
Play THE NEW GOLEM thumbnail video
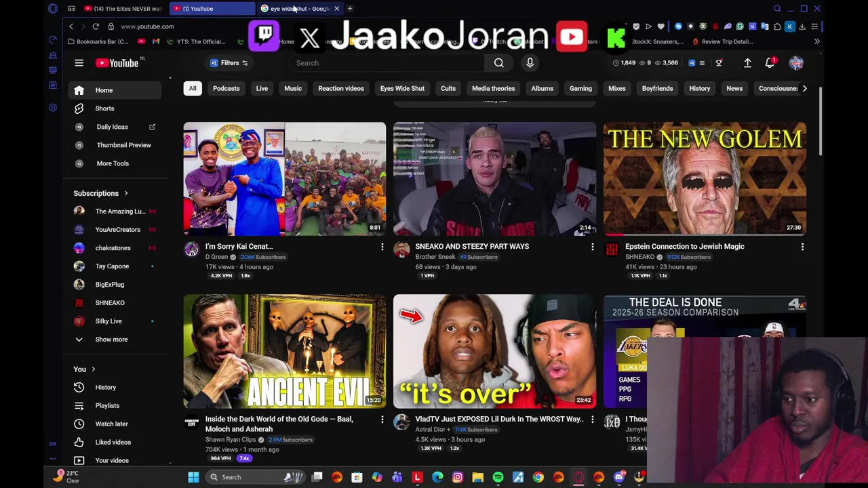coord(705,179)
